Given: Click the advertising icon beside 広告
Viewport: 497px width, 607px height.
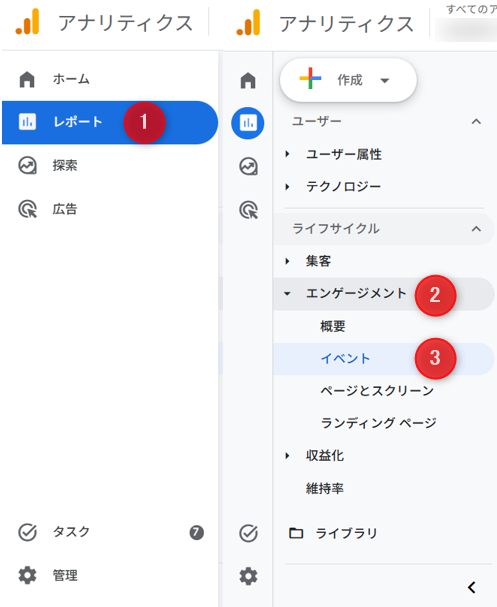Looking at the screenshot, I should point(28,209).
